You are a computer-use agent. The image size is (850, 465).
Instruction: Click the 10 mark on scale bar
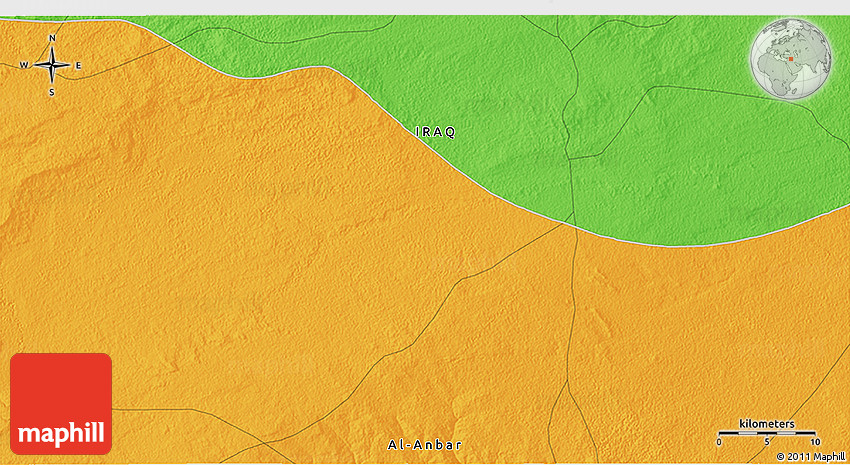coord(815,442)
